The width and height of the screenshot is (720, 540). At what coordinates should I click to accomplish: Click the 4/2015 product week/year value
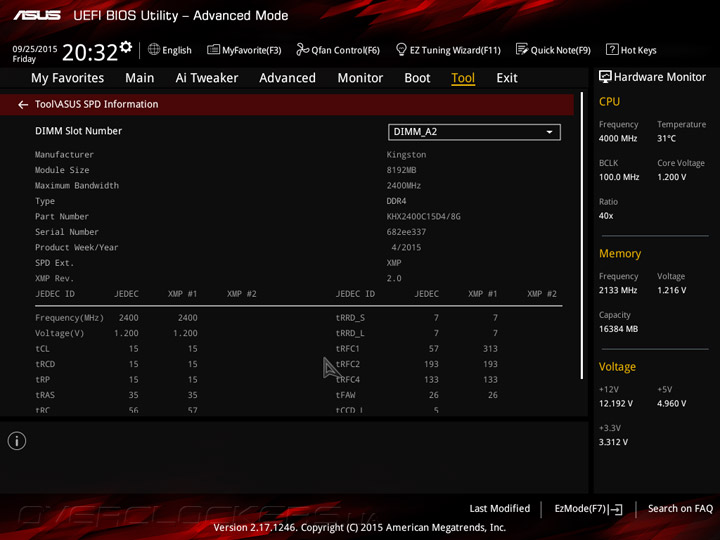click(x=406, y=248)
